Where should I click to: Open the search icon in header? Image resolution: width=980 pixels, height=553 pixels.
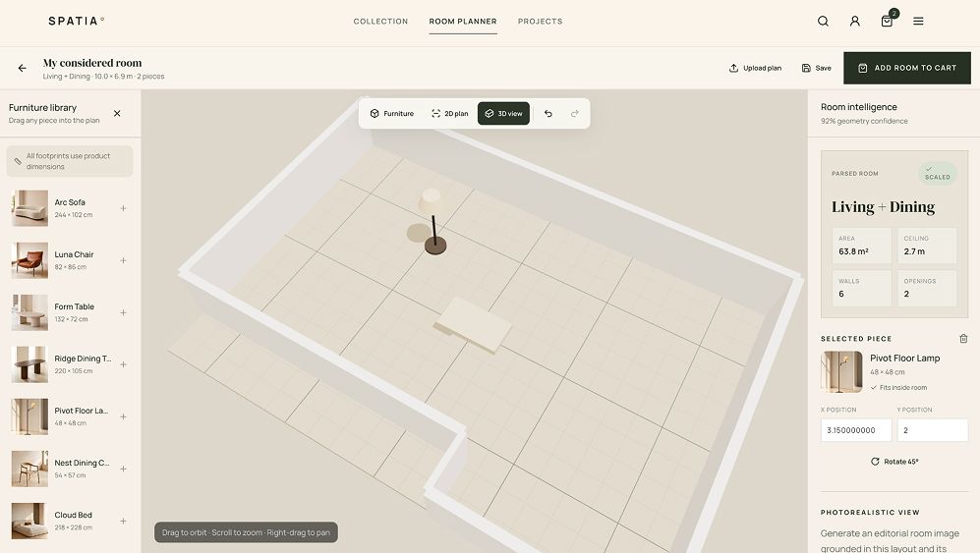823,22
